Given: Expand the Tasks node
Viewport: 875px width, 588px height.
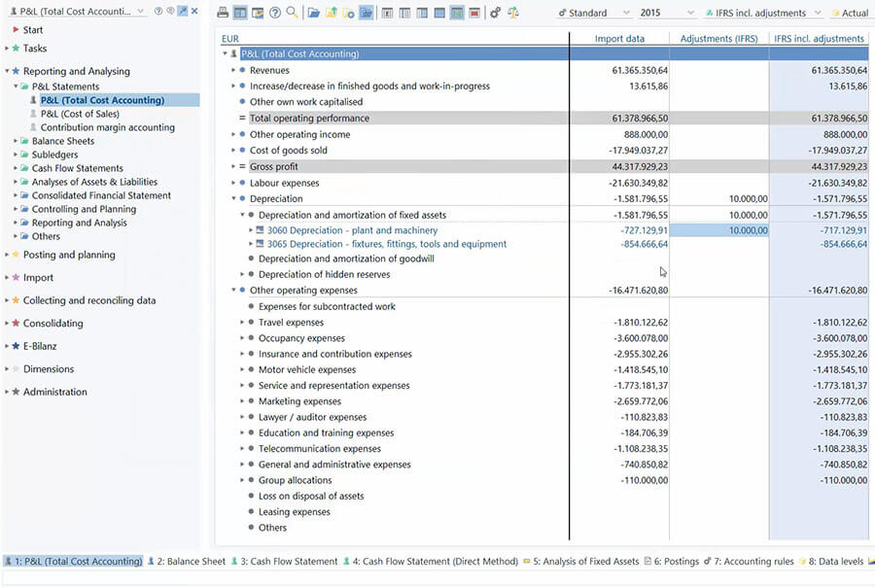Looking at the screenshot, I should (6, 49).
